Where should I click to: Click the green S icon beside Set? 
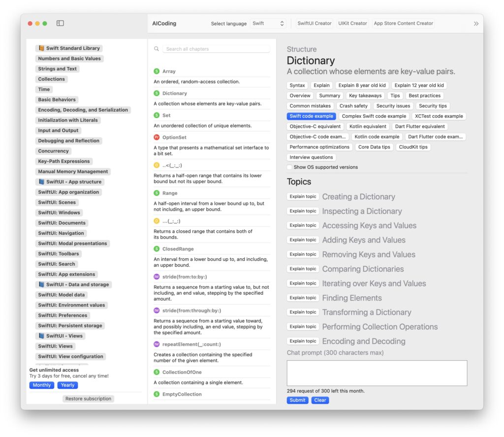click(157, 115)
